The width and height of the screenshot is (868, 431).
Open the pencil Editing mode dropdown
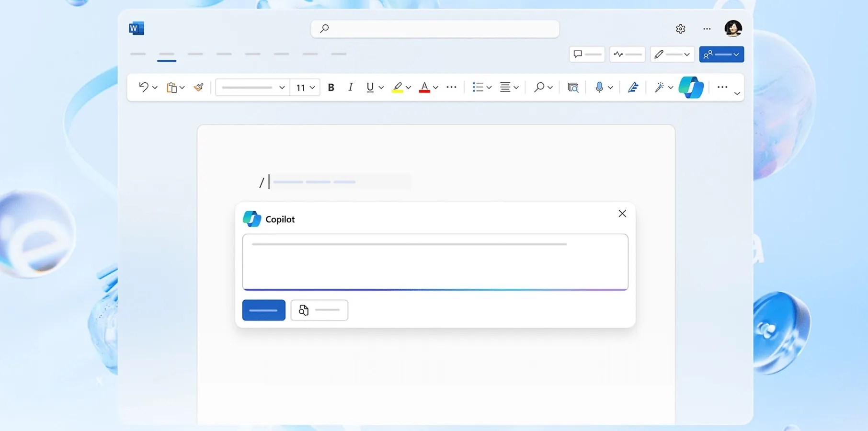672,54
